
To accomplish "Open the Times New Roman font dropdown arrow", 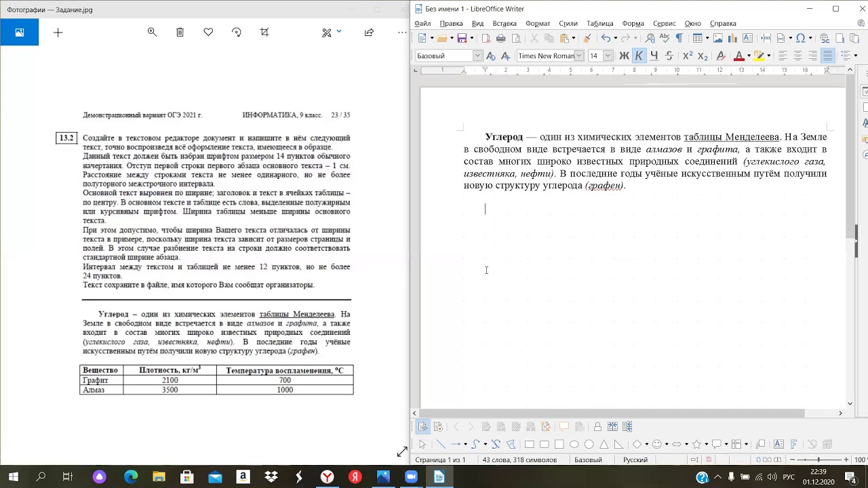I will coord(579,56).
